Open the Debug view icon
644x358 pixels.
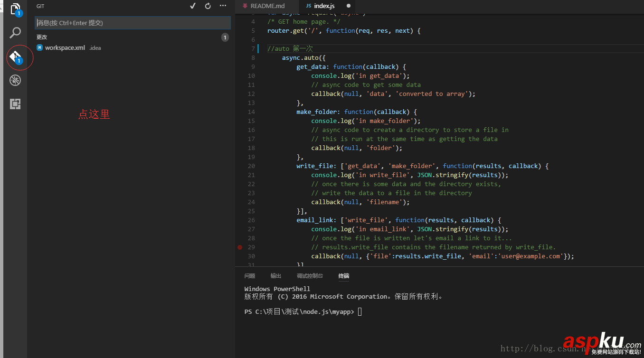pyautogui.click(x=15, y=80)
